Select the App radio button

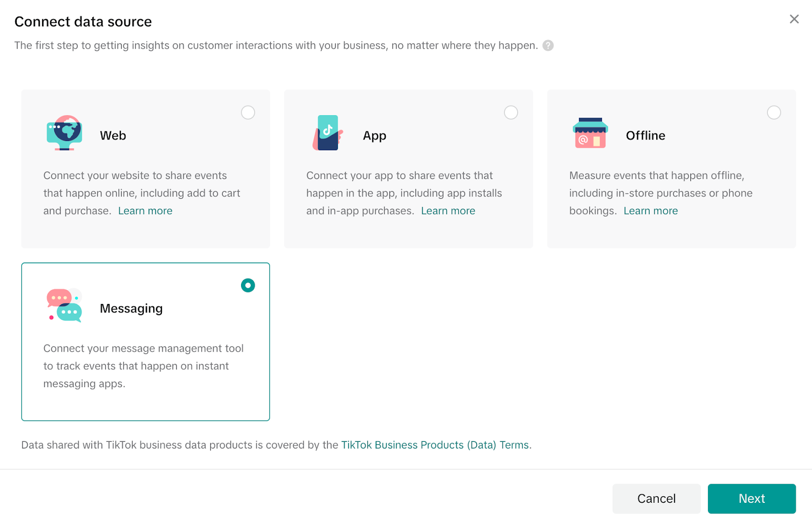click(511, 113)
